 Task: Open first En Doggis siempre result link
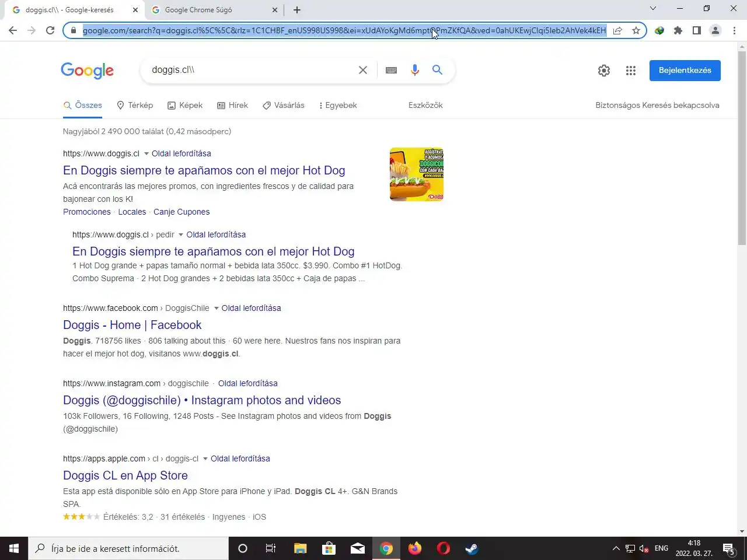point(204,170)
